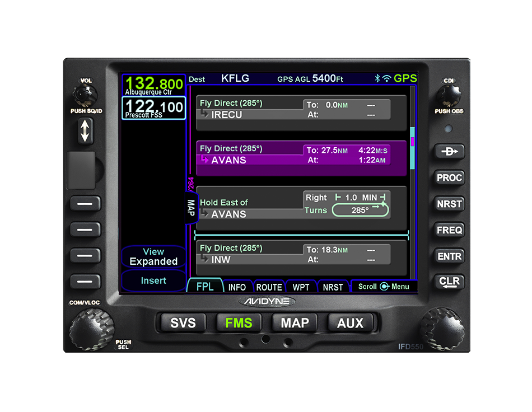Open the side MAP tab
This screenshot has height=412, width=532.
(x=191, y=208)
